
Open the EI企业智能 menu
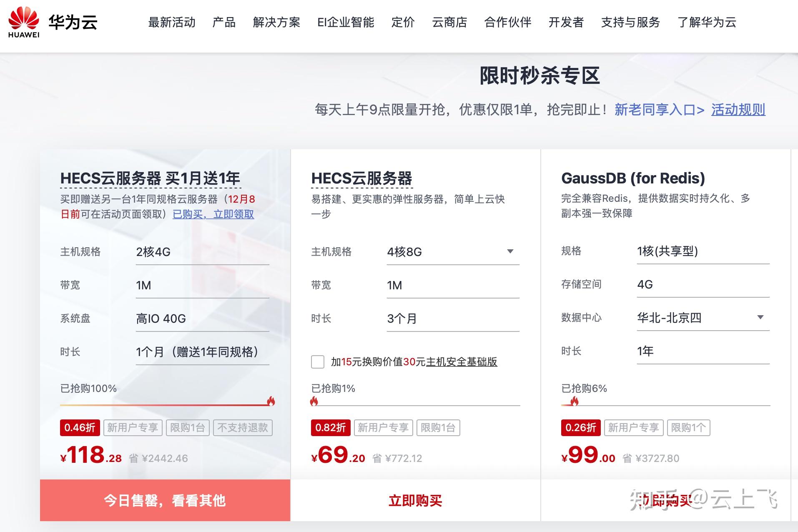346,22
